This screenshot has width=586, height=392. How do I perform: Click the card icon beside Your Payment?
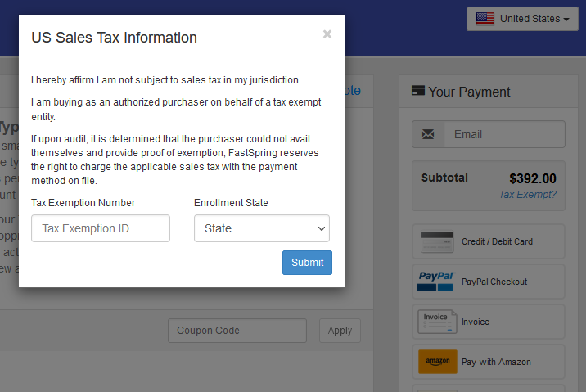tap(418, 91)
